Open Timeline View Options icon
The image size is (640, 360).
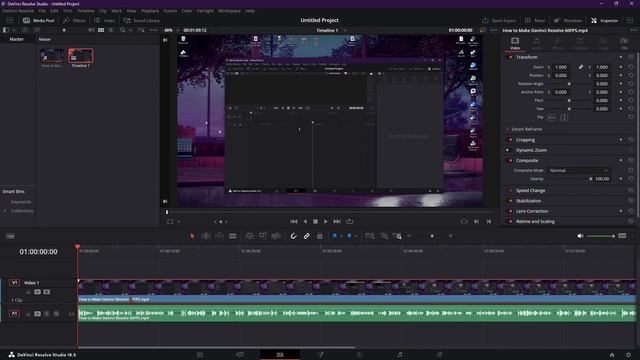(10, 236)
